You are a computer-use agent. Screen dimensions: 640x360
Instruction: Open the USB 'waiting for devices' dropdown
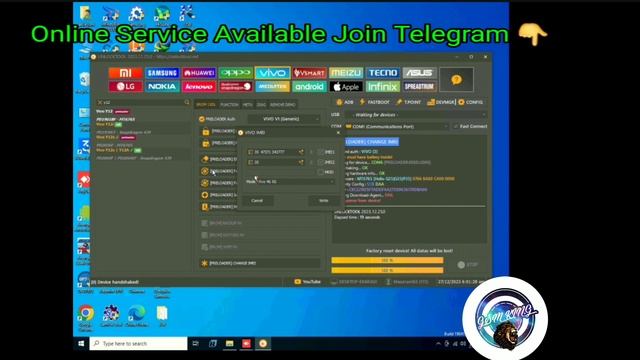point(416,115)
